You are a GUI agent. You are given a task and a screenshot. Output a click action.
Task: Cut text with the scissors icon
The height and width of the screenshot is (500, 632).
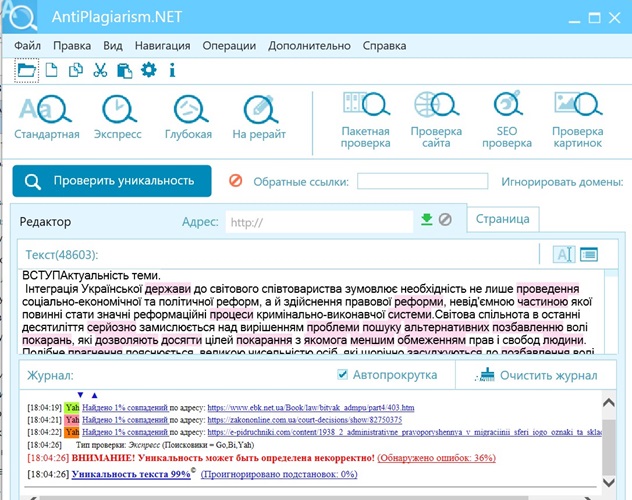coord(100,70)
